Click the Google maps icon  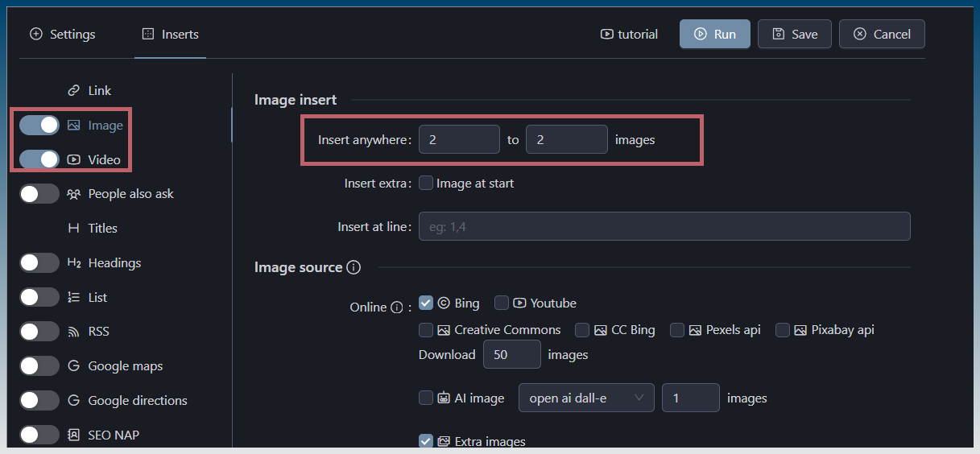pos(74,366)
